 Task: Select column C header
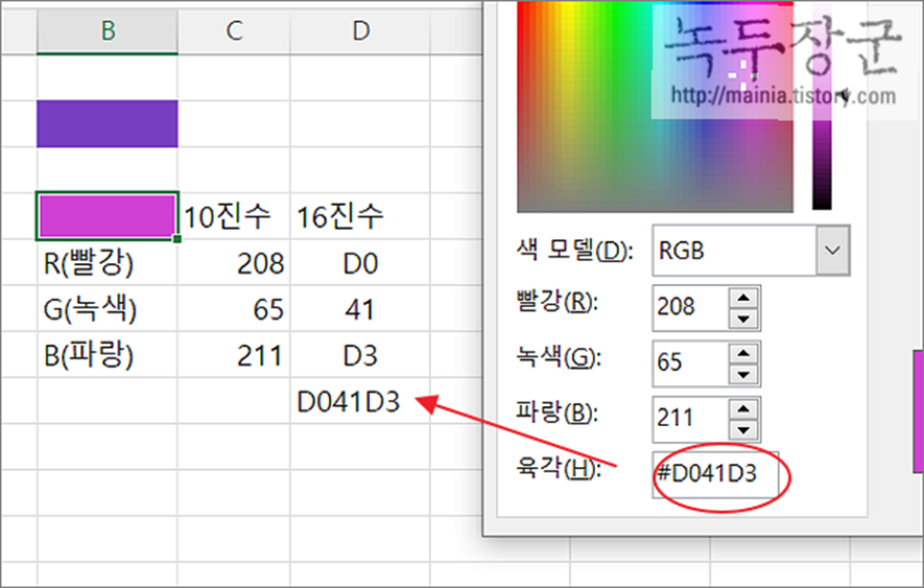coord(234,30)
